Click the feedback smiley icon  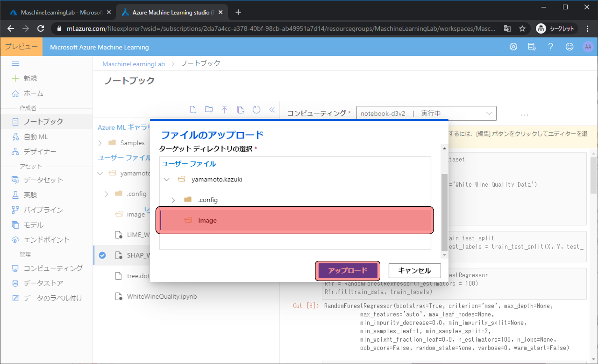tap(569, 47)
